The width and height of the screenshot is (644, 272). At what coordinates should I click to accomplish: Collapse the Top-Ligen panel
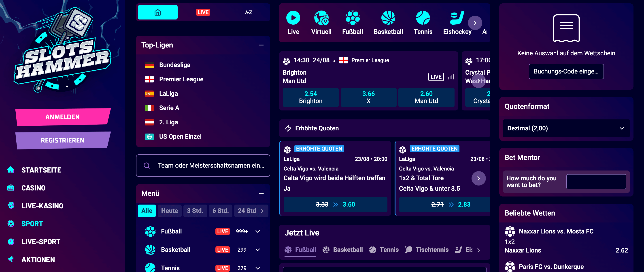coord(261,45)
